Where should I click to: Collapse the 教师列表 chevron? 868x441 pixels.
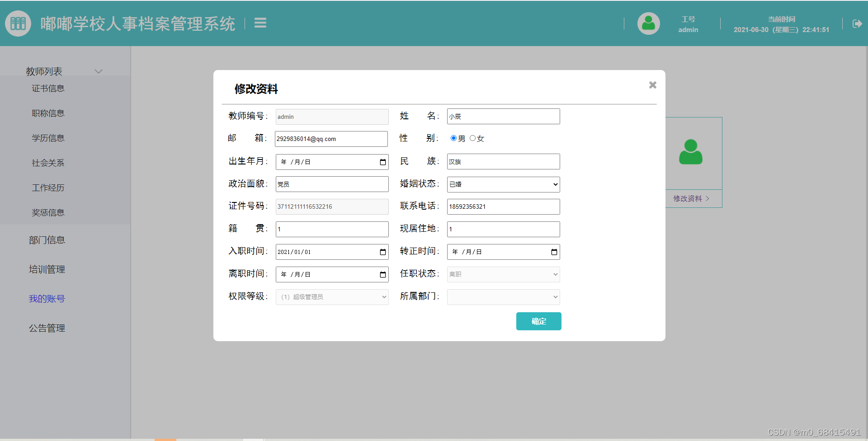click(99, 71)
